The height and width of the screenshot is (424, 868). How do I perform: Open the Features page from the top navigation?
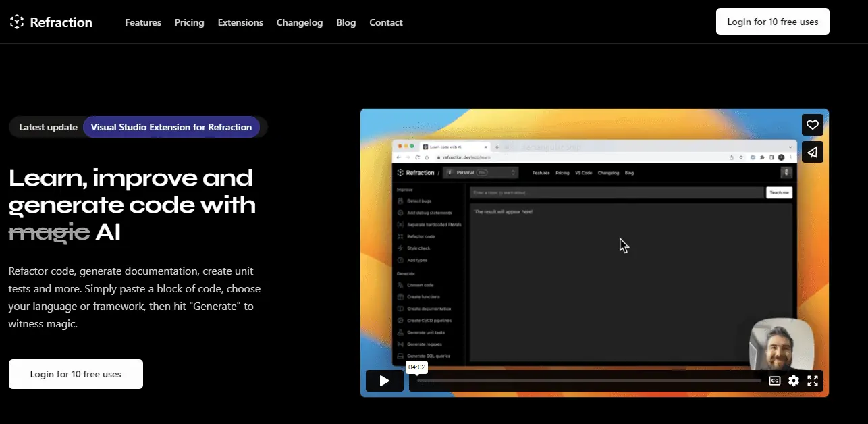coord(143,22)
